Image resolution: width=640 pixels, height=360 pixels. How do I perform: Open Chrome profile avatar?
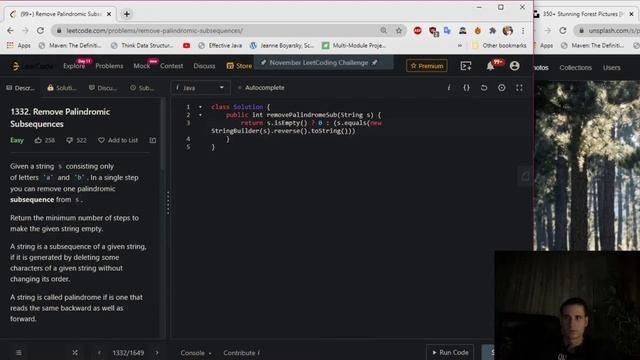(508, 31)
